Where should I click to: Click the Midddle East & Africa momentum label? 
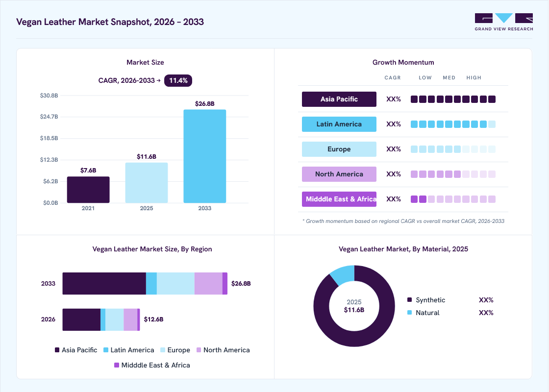[x=339, y=199]
